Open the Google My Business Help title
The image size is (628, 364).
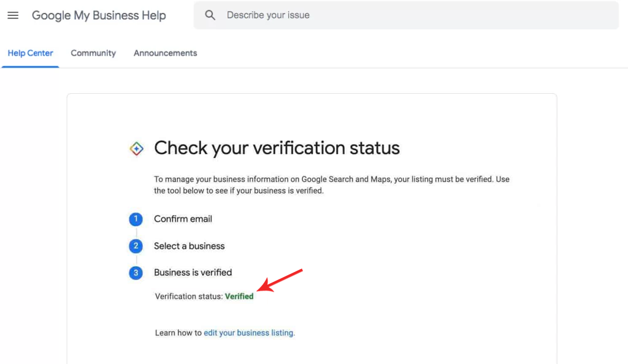[x=99, y=15]
